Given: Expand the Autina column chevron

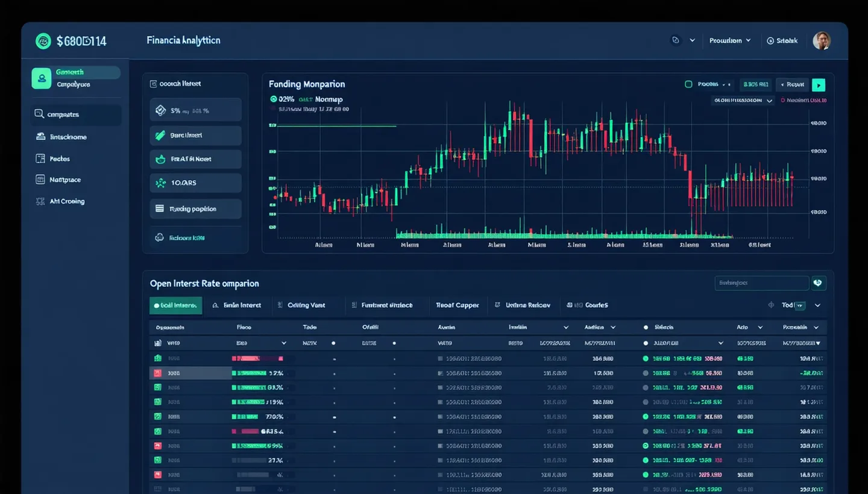Looking at the screenshot, I should 613,328.
